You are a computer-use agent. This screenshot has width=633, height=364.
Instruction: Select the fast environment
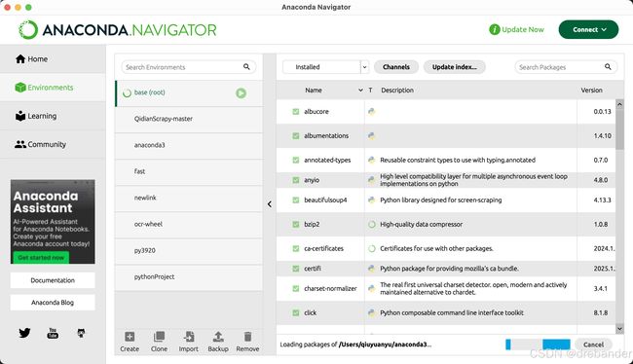tap(189, 171)
